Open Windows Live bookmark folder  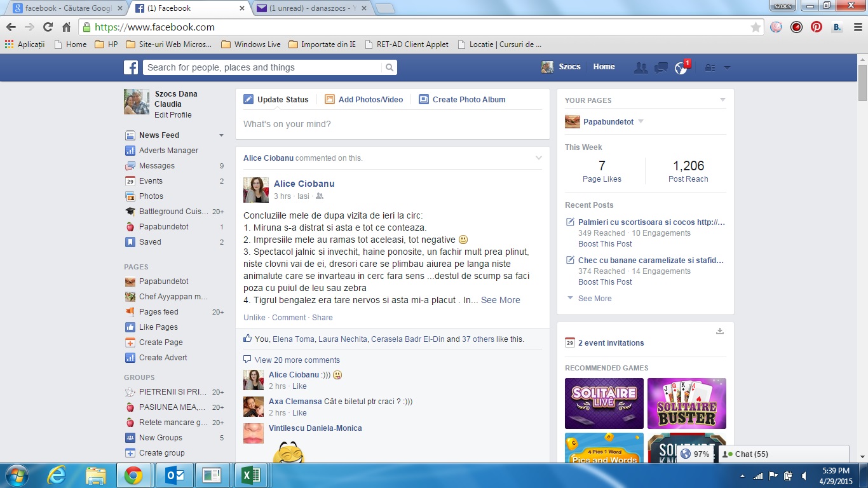tap(251, 44)
